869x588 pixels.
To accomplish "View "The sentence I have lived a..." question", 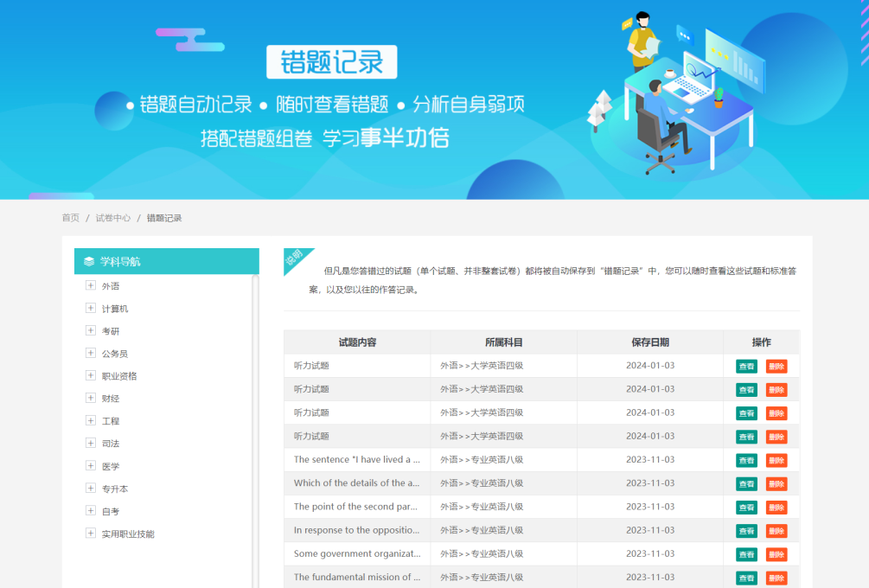I will [746, 460].
